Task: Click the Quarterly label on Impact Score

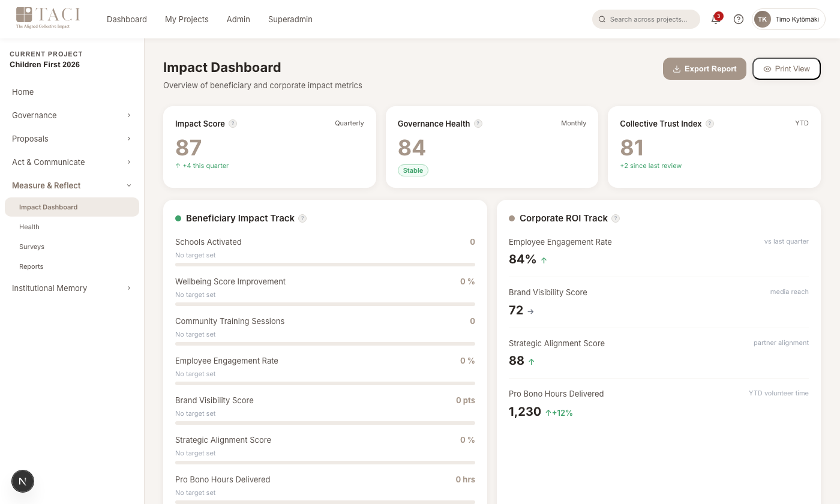Action: 349,123
